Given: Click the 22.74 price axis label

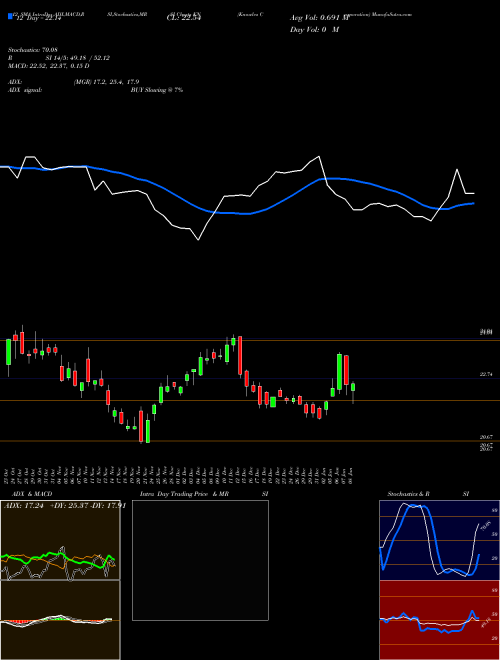Looking at the screenshot, I should tap(486, 375).
